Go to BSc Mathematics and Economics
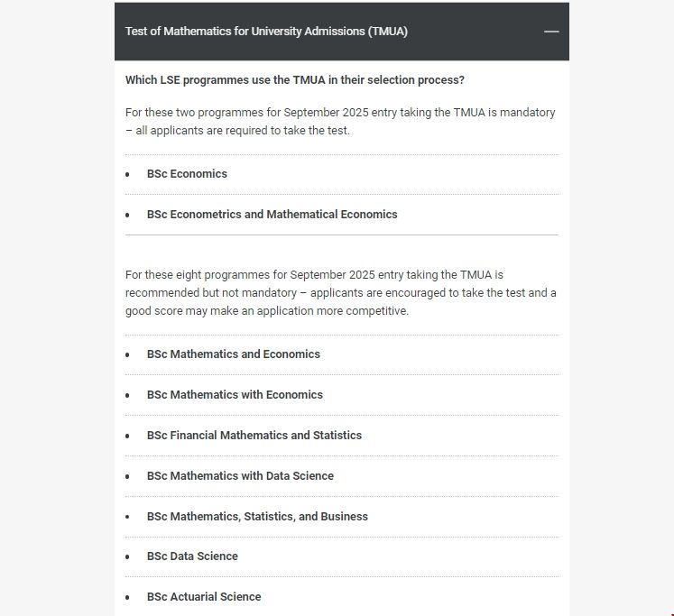Image resolution: width=674 pixels, height=616 pixels. pyautogui.click(x=233, y=354)
